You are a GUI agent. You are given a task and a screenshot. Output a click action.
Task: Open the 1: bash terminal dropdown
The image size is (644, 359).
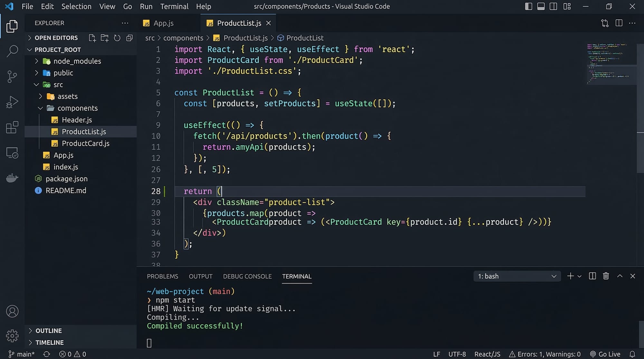(517, 276)
